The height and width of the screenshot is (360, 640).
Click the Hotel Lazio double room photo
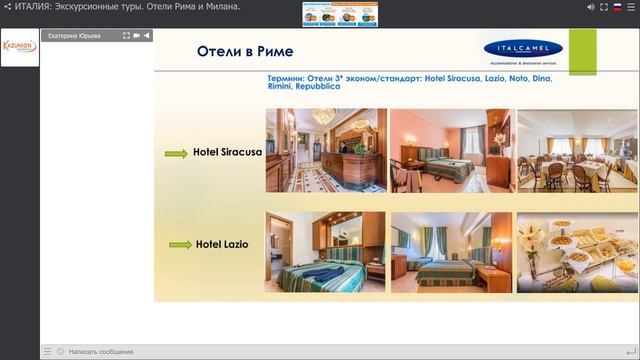(x=325, y=252)
